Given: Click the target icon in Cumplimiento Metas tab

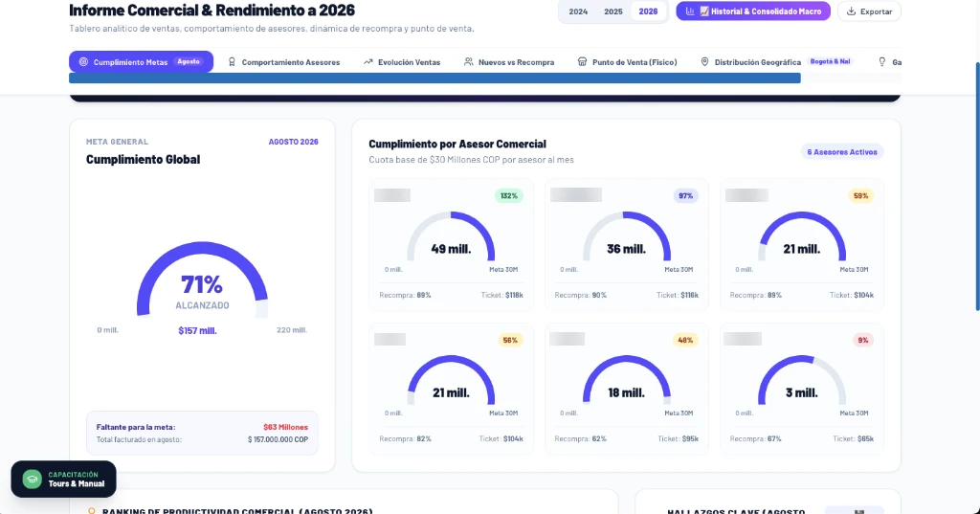Looking at the screenshot, I should (83, 62).
